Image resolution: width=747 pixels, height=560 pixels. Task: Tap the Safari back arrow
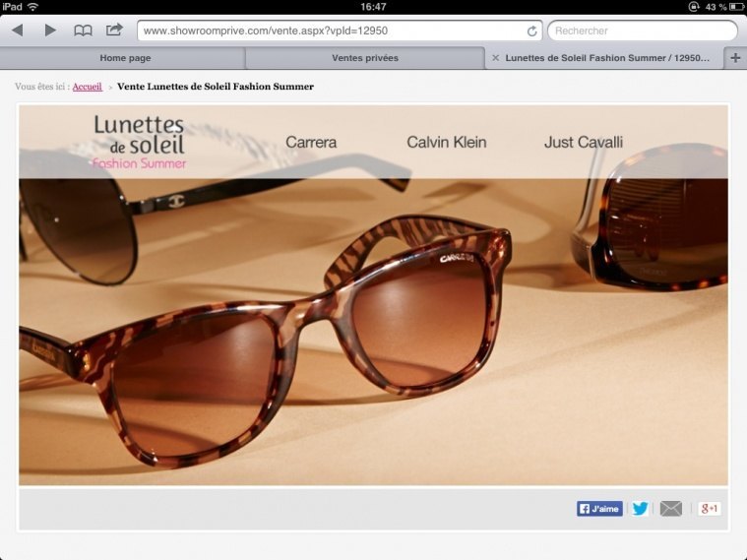[x=17, y=31]
